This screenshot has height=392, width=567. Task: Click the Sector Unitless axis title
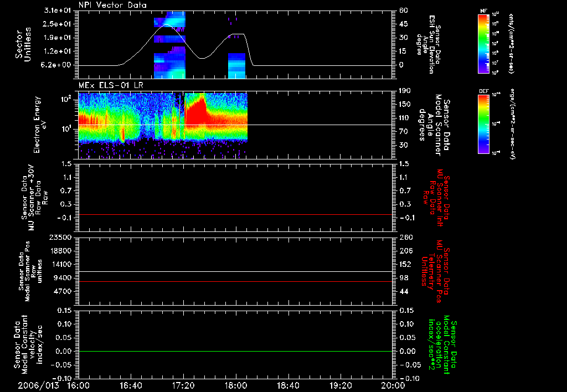pos(23,44)
